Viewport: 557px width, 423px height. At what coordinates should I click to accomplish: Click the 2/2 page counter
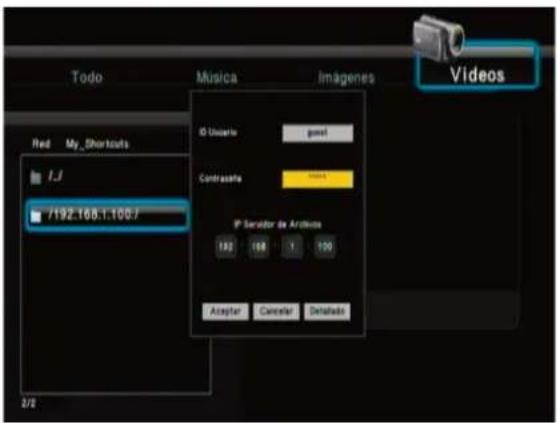28,403
